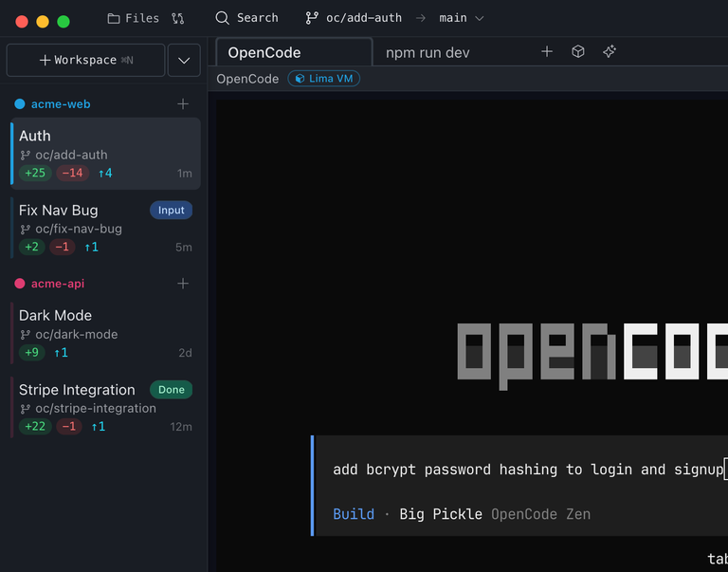Add a workspace to acme-api

[183, 284]
